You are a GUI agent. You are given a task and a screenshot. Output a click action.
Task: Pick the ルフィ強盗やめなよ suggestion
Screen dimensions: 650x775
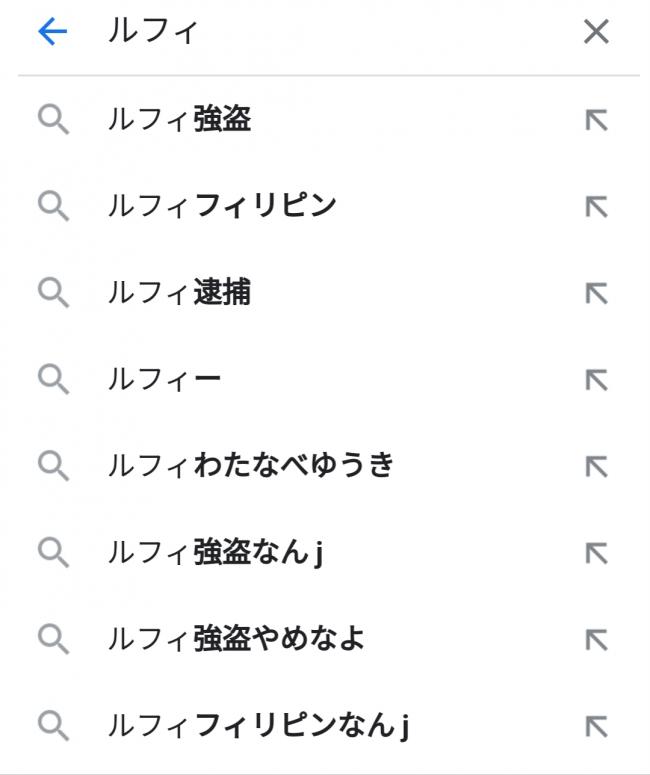[325, 640]
